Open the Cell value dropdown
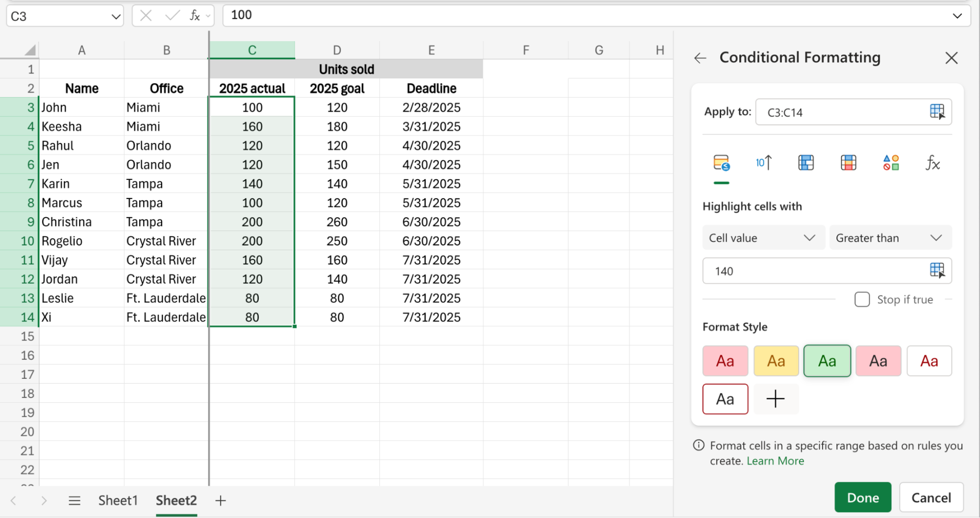The height and width of the screenshot is (518, 980). pyautogui.click(x=763, y=238)
